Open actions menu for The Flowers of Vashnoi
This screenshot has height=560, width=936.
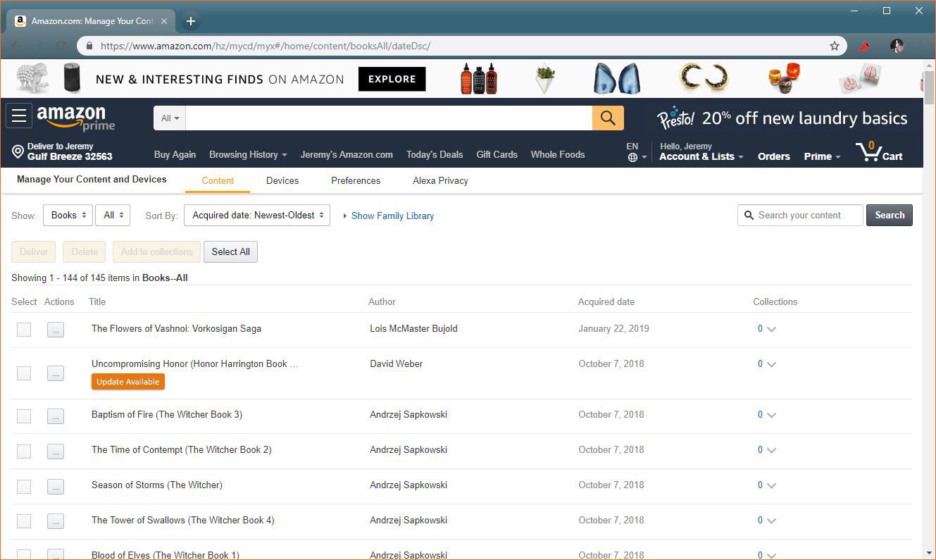coord(56,329)
